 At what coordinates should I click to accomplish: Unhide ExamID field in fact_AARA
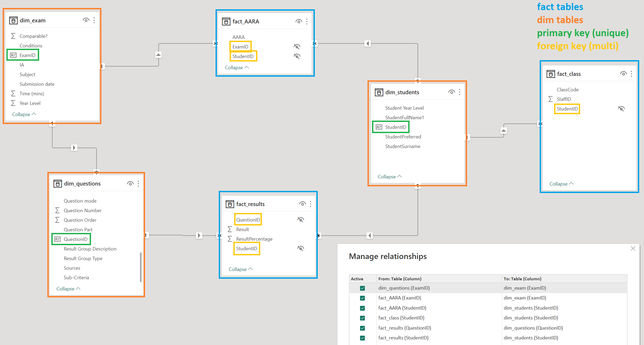[297, 47]
